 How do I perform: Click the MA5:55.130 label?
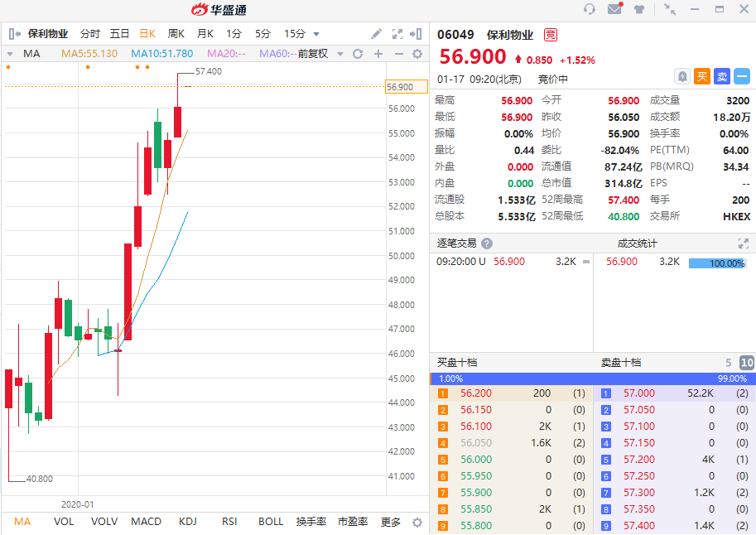pyautogui.click(x=89, y=54)
